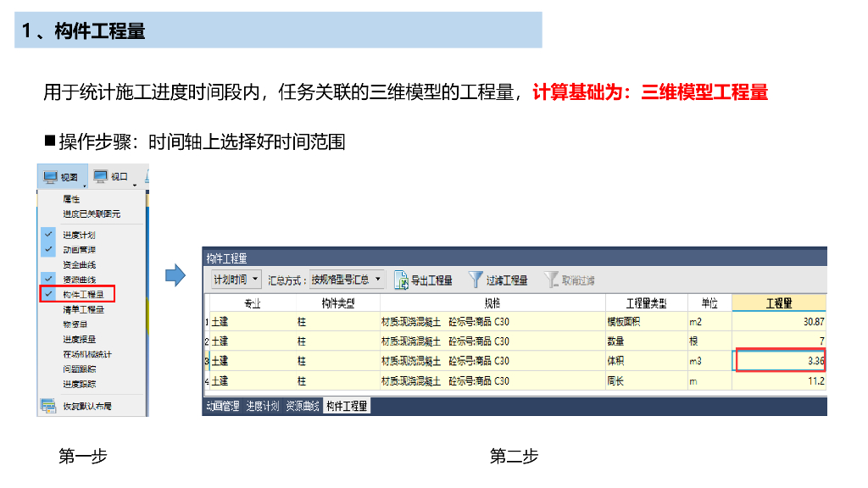This screenshot has width=868, height=488.
Task: Open the 视口 dropdown in the toolbar
Action: (114, 177)
